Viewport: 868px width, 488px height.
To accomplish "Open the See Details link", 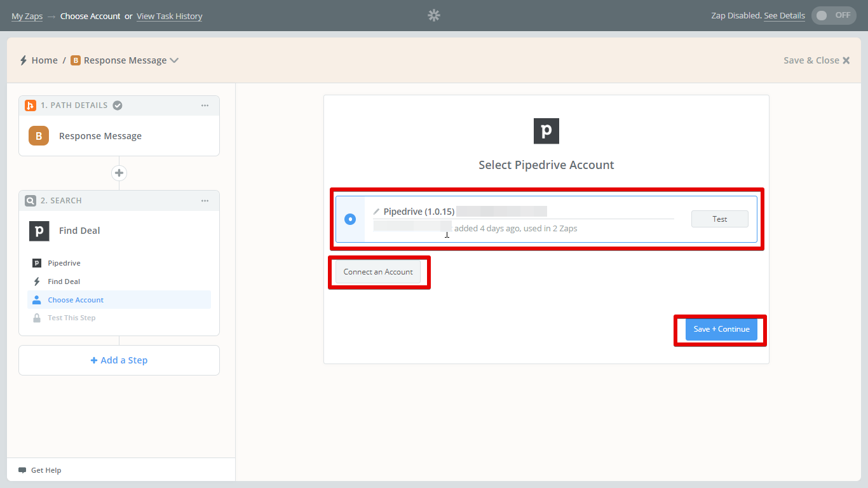I will pos(784,15).
